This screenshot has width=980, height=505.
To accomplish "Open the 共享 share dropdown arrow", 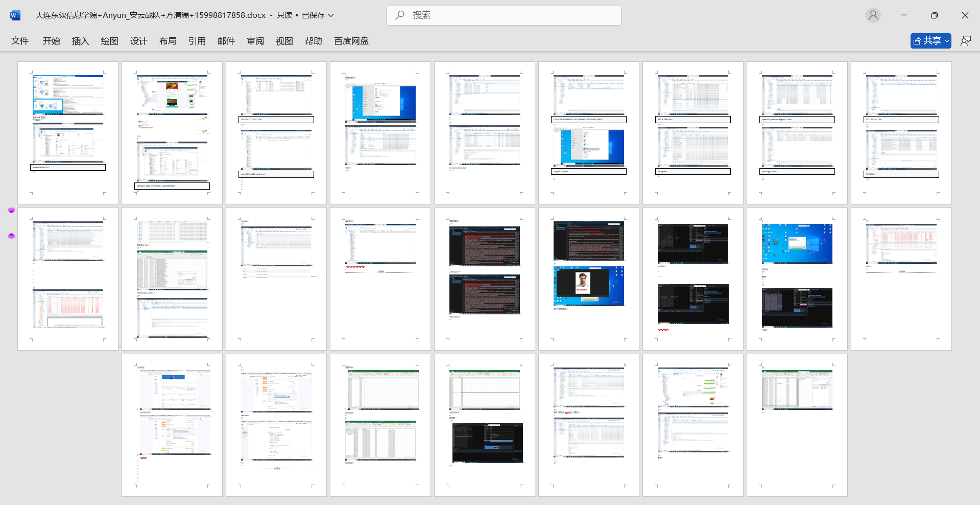I will (947, 41).
